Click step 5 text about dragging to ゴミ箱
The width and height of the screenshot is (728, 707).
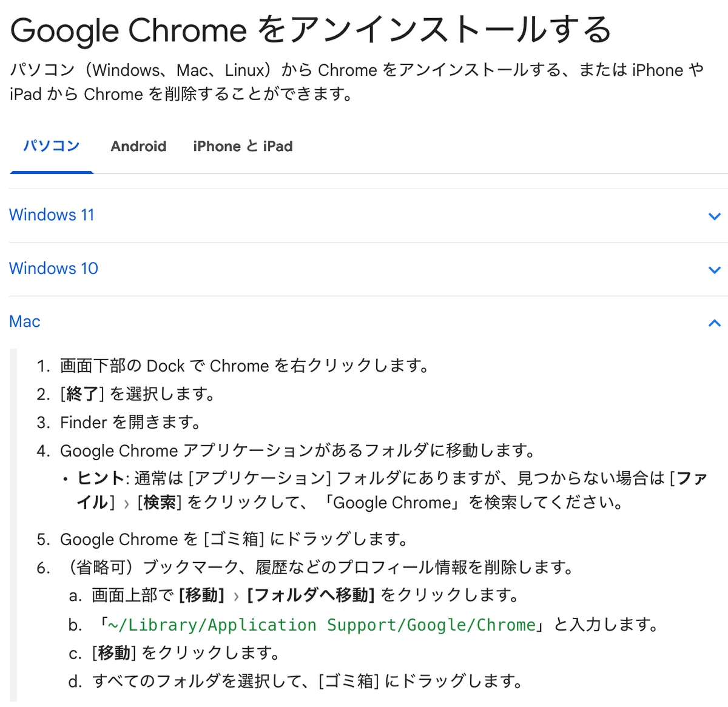[x=234, y=539]
